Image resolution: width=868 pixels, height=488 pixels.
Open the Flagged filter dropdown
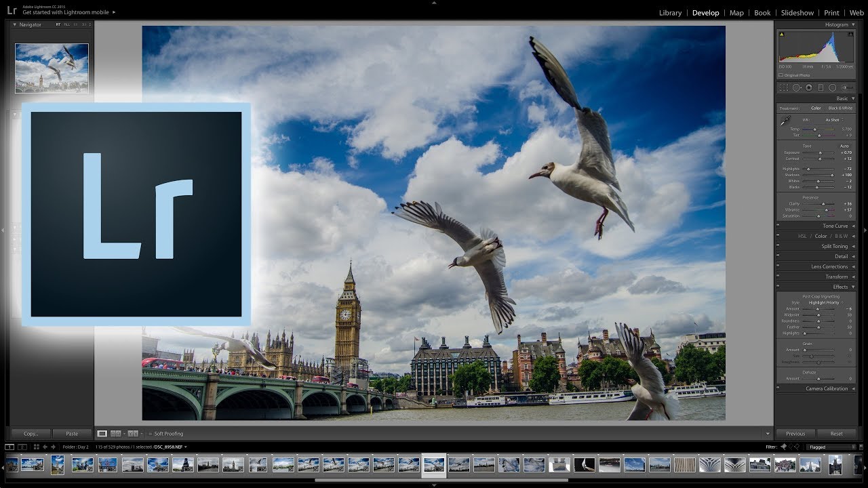tap(832, 447)
